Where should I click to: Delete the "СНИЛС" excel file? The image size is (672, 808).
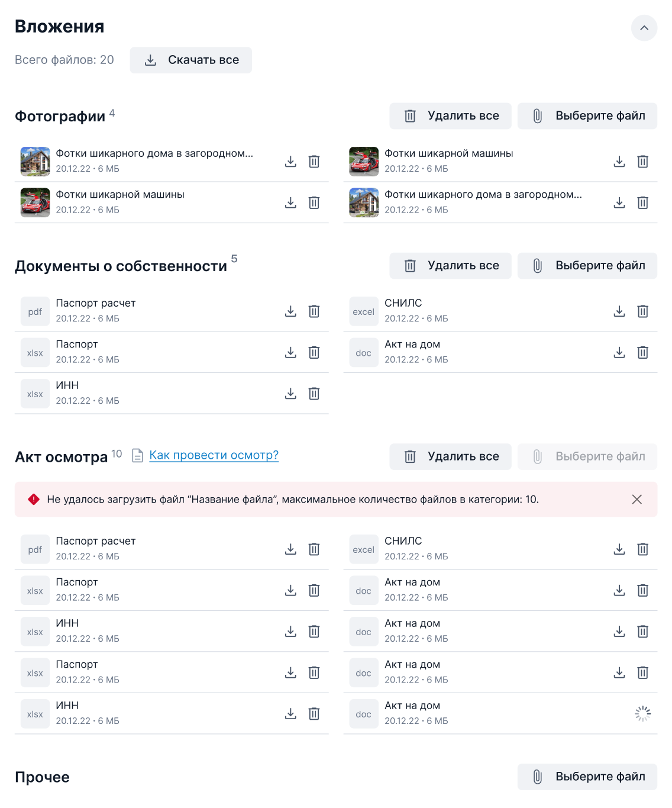pyautogui.click(x=643, y=311)
